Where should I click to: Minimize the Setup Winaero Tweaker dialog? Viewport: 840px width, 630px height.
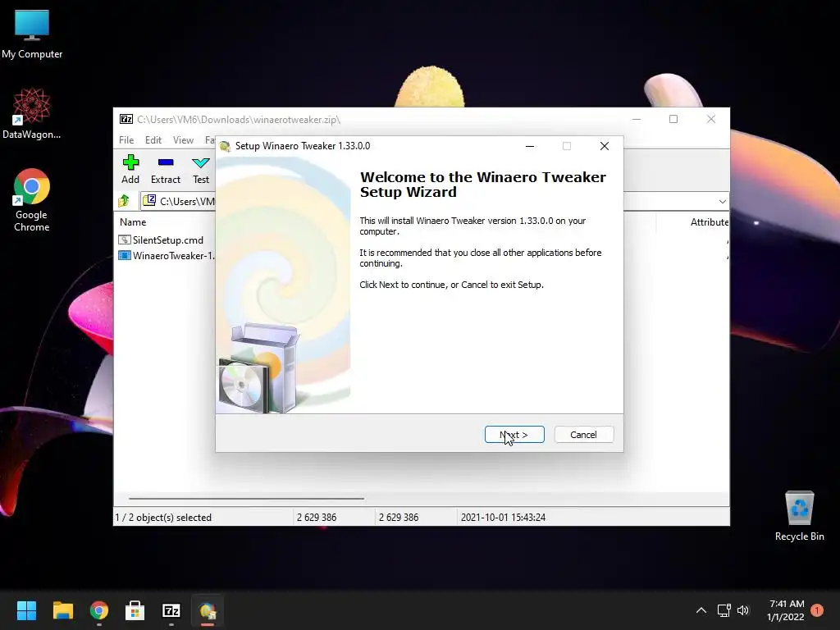coord(530,146)
